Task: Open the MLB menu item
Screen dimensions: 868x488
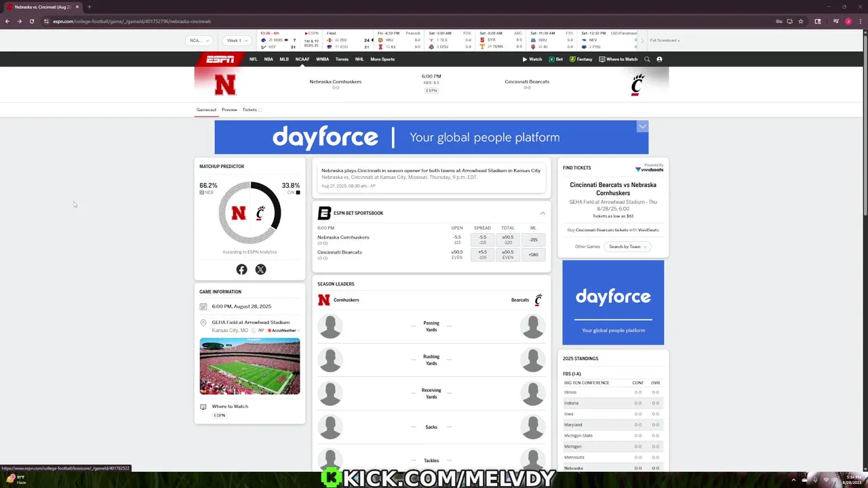Action: (x=284, y=59)
